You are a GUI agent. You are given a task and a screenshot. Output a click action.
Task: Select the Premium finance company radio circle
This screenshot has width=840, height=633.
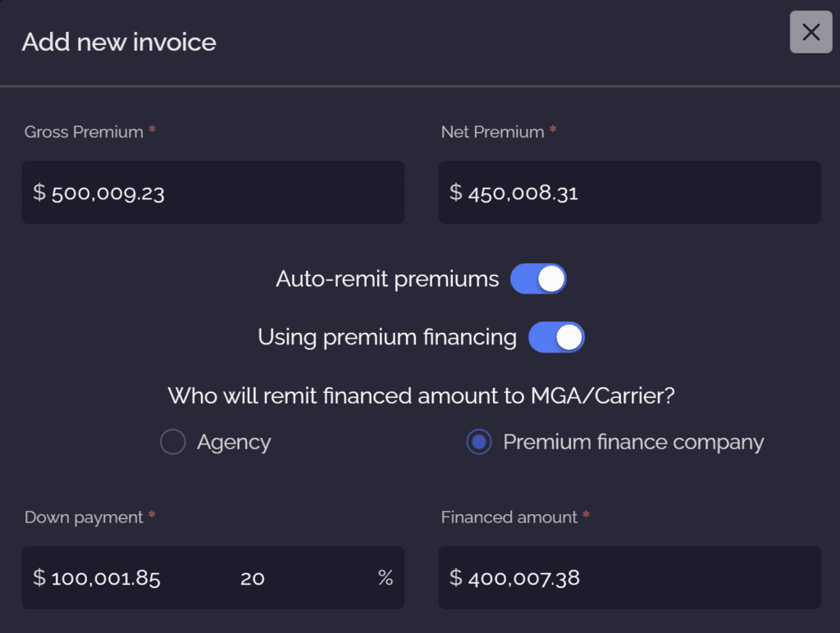click(479, 443)
